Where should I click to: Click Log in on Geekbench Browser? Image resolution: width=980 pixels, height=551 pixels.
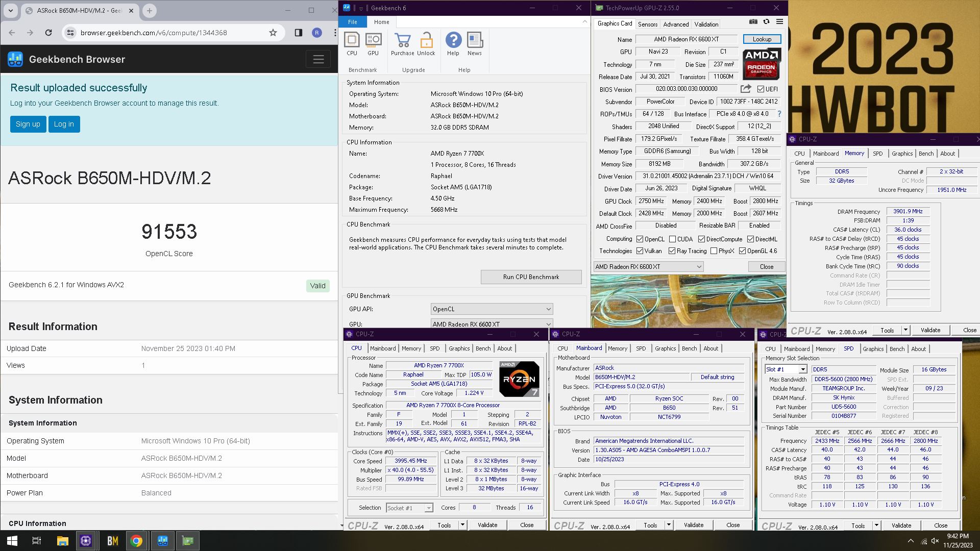[64, 124]
